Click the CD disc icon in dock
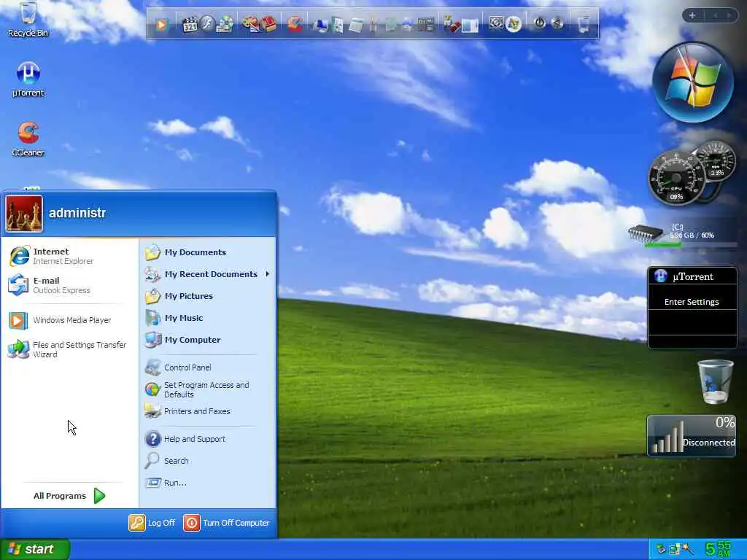This screenshot has height=560, width=747. tap(225, 24)
